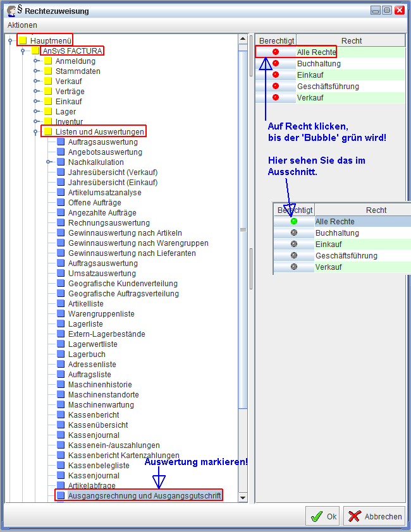Toggle the red permission bubble for Buchhaltung
Image resolution: width=411 pixels, height=532 pixels.
[x=275, y=63]
